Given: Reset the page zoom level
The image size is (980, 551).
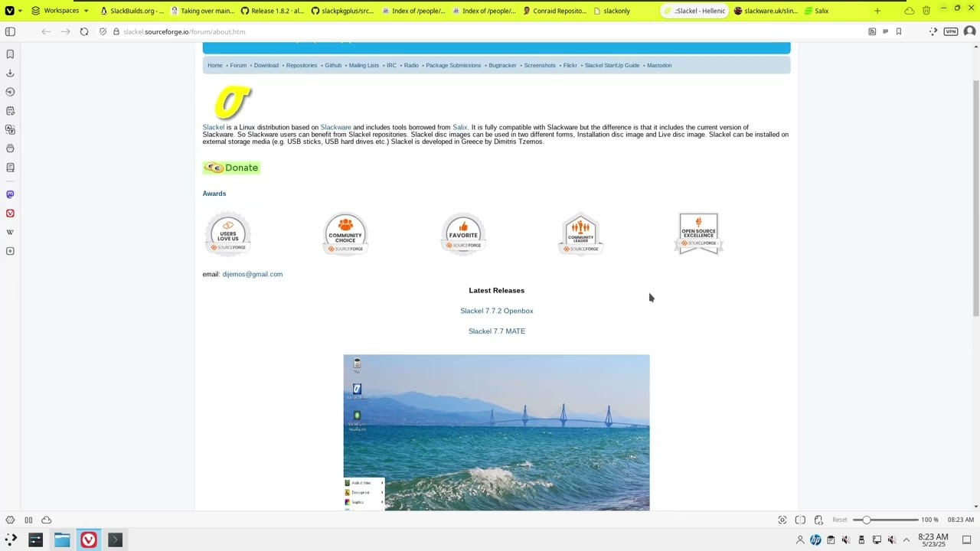Looking at the screenshot, I should tap(840, 520).
